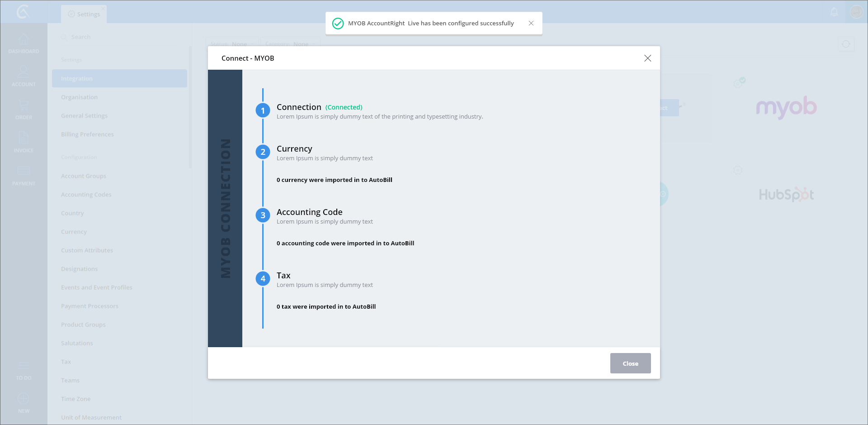The width and height of the screenshot is (868, 425).
Task: Expand the Status filter dropdown
Action: coord(232,44)
